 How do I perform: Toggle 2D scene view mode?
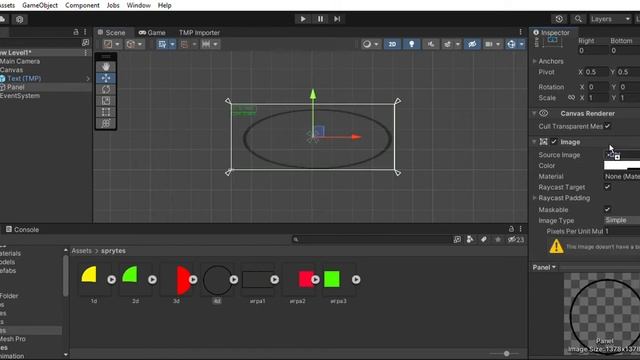click(392, 44)
